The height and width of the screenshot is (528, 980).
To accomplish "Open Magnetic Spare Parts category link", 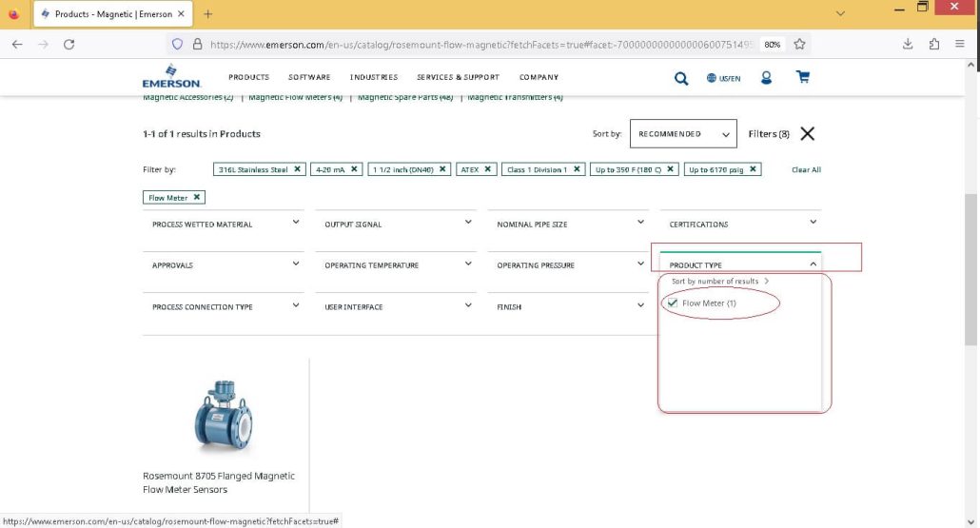I will tap(405, 97).
